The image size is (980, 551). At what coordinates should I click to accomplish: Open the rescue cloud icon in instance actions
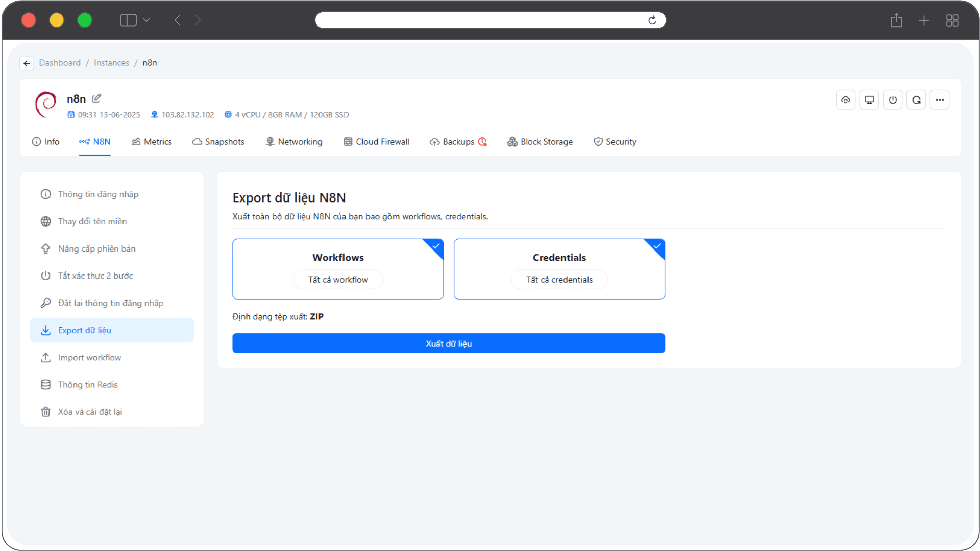845,100
